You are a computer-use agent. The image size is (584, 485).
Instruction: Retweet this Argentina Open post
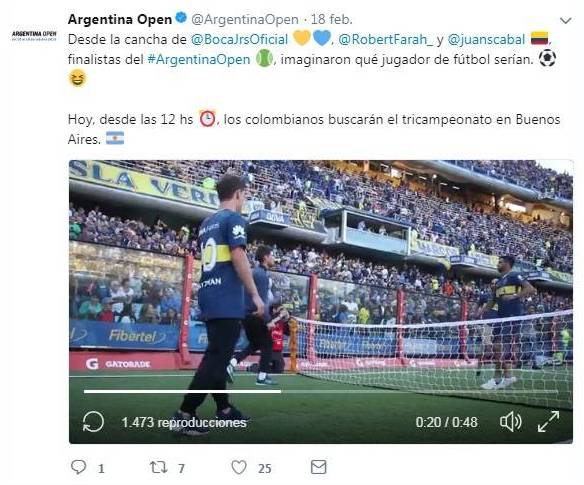point(158,467)
